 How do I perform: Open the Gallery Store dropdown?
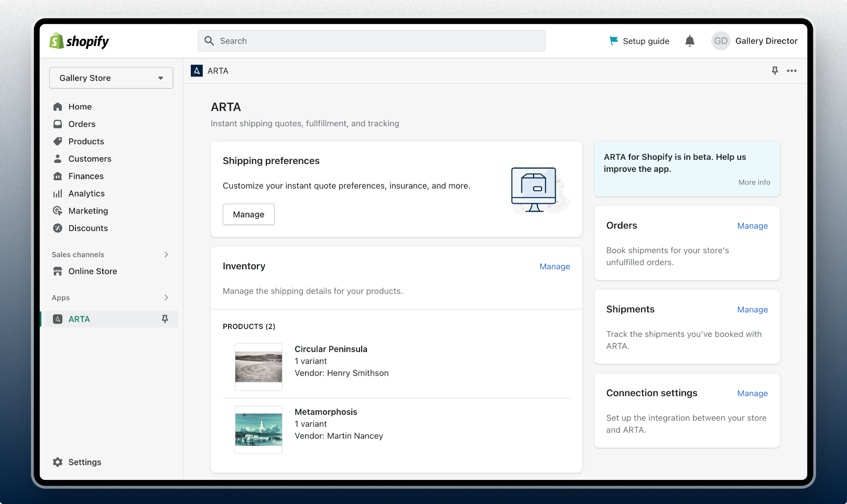pyautogui.click(x=111, y=78)
